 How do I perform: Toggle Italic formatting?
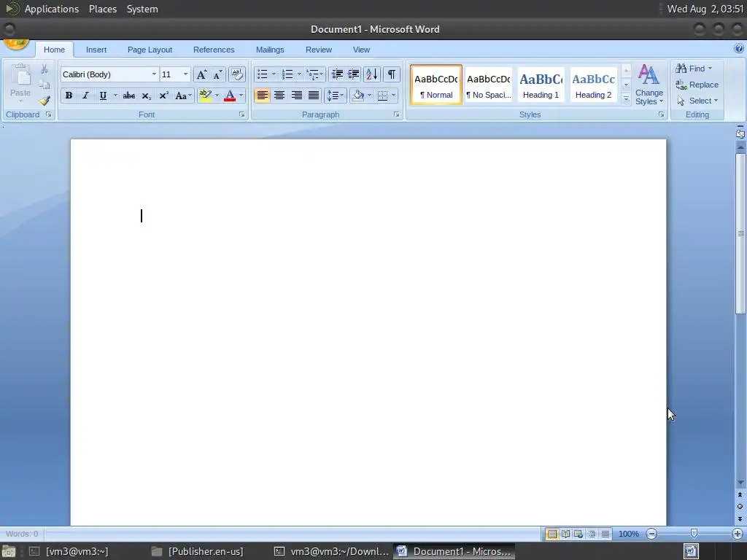(86, 96)
